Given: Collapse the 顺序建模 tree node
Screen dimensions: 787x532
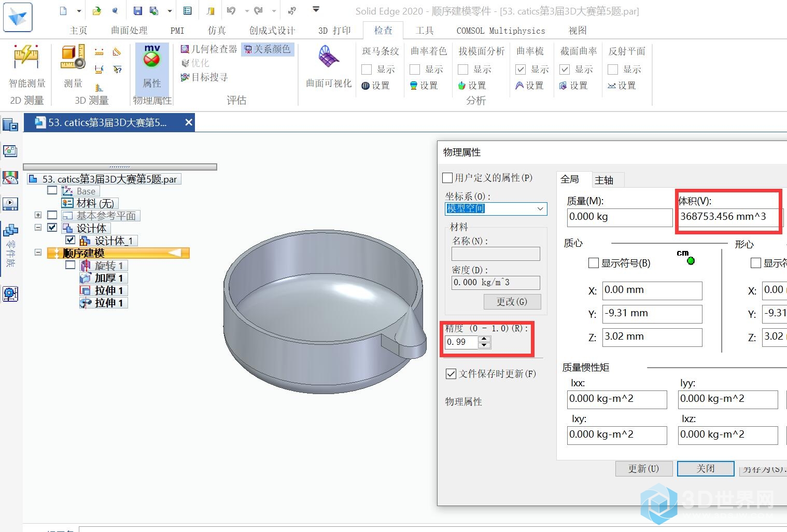Looking at the screenshot, I should pyautogui.click(x=38, y=253).
